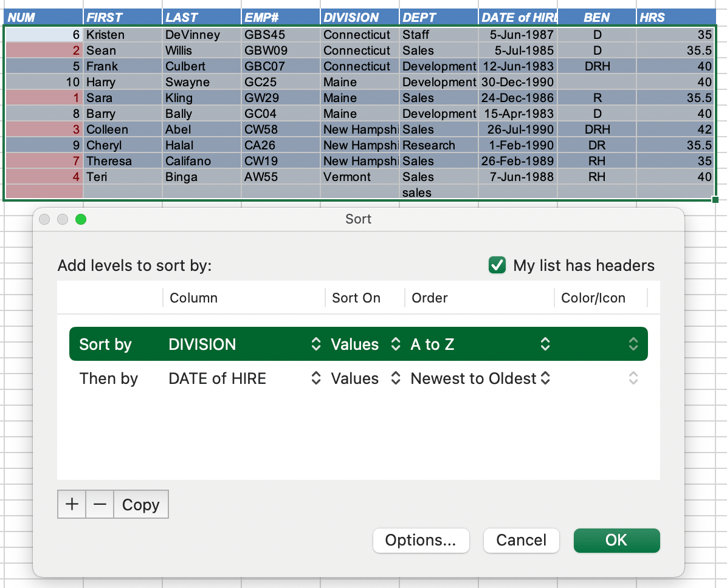Select the cell containing GC25
The width and height of the screenshot is (727, 588).
pos(280,82)
